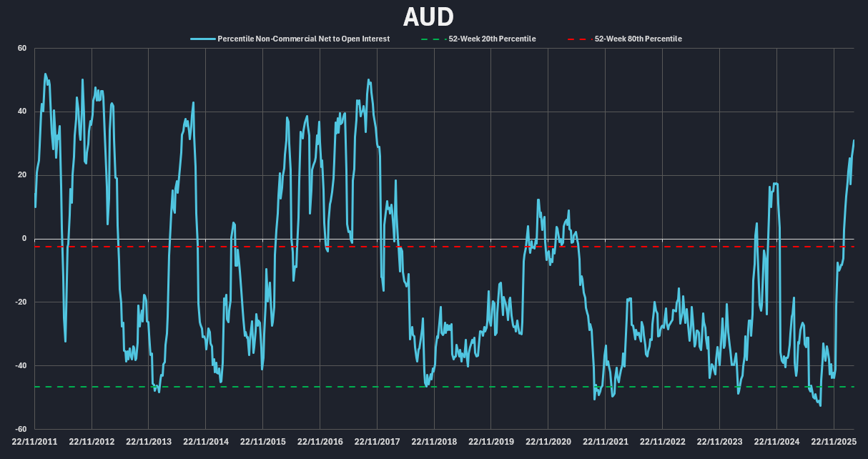
Task: Select the 22/11/2013 x-axis date label
Action: coord(149,442)
